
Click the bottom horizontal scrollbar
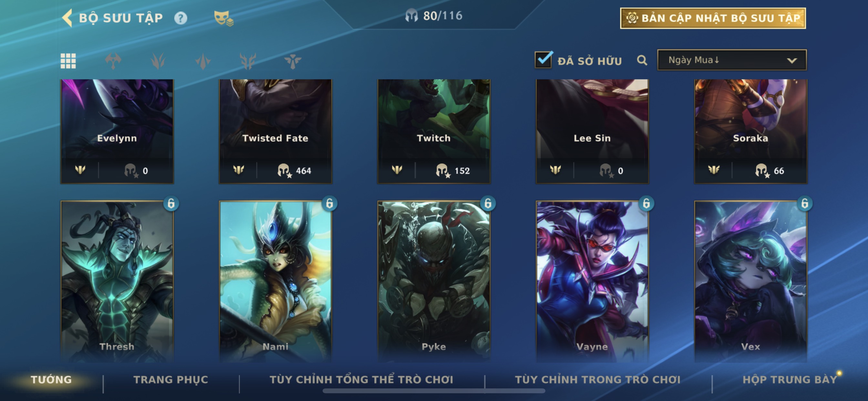[434, 391]
